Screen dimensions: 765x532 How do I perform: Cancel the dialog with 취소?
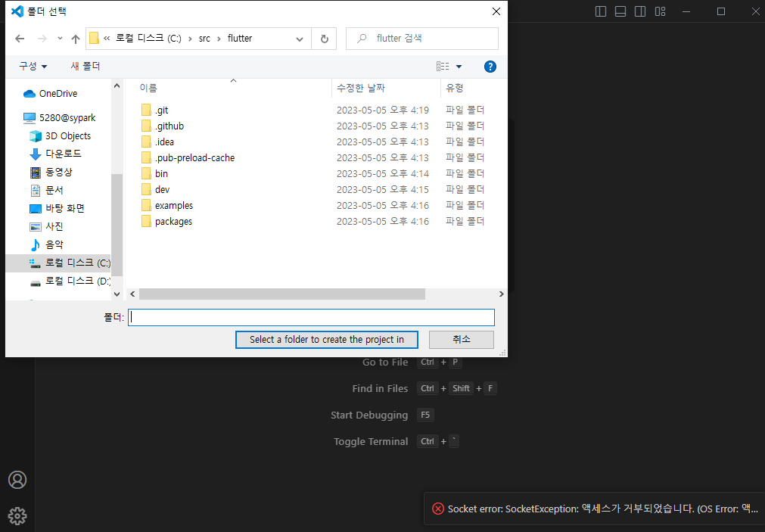click(461, 340)
